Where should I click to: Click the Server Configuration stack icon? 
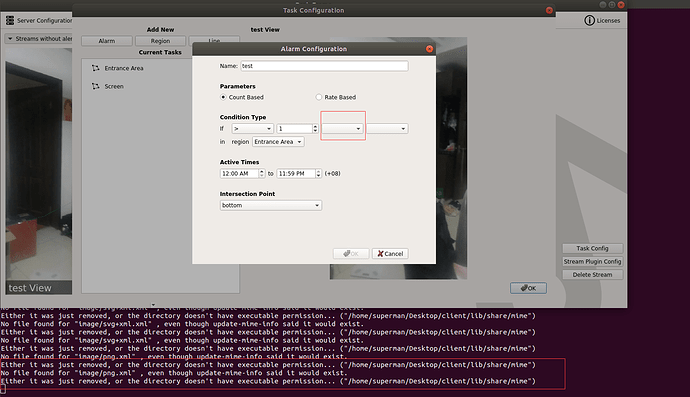coord(10,20)
